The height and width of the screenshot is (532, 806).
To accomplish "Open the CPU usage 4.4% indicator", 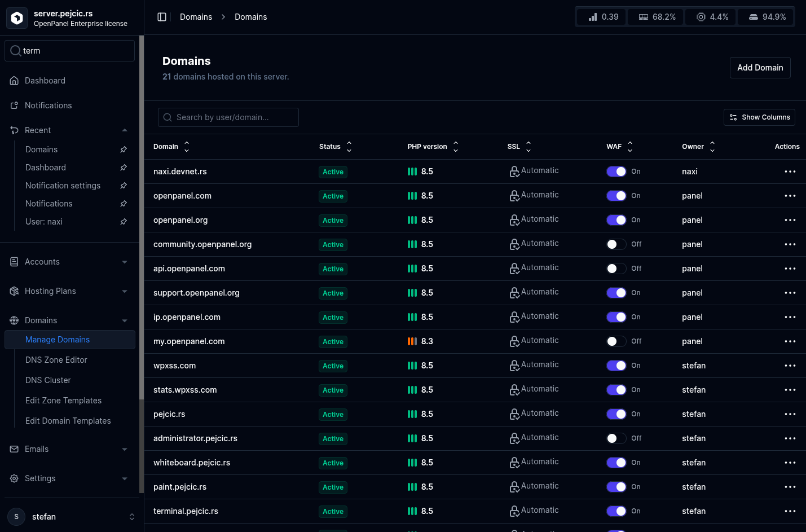I will 711,17.
